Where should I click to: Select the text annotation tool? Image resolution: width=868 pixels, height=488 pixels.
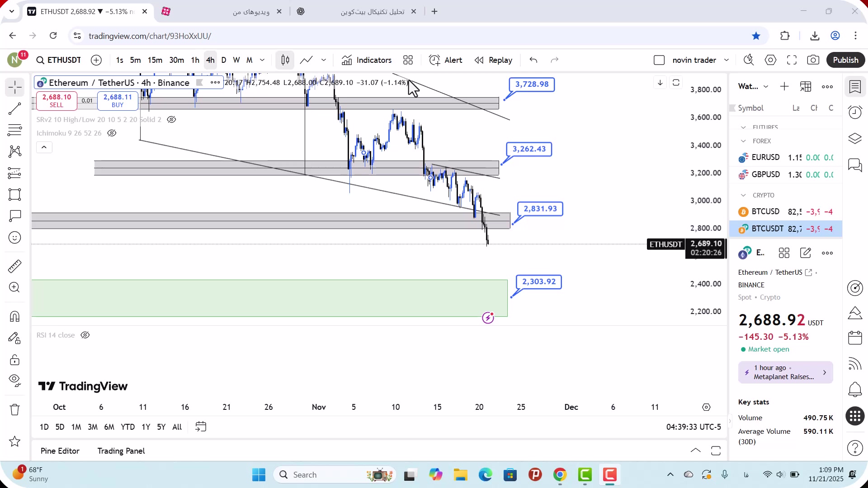pyautogui.click(x=15, y=216)
